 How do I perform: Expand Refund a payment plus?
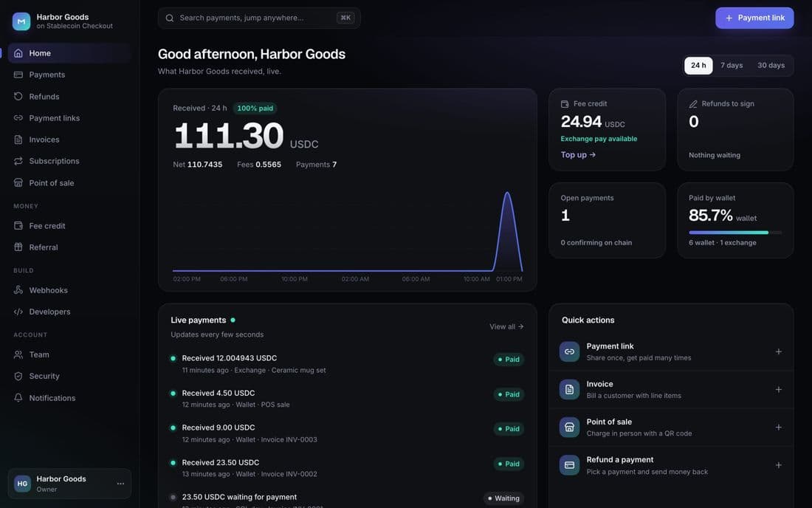778,465
